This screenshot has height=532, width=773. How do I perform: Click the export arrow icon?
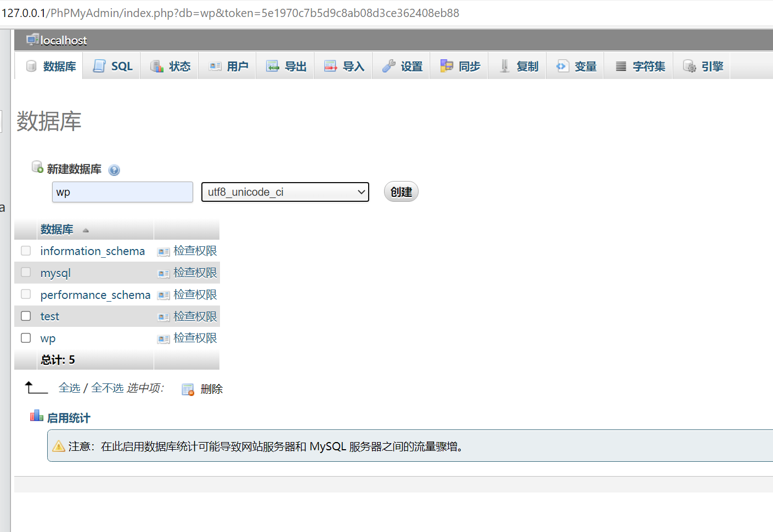click(x=273, y=66)
